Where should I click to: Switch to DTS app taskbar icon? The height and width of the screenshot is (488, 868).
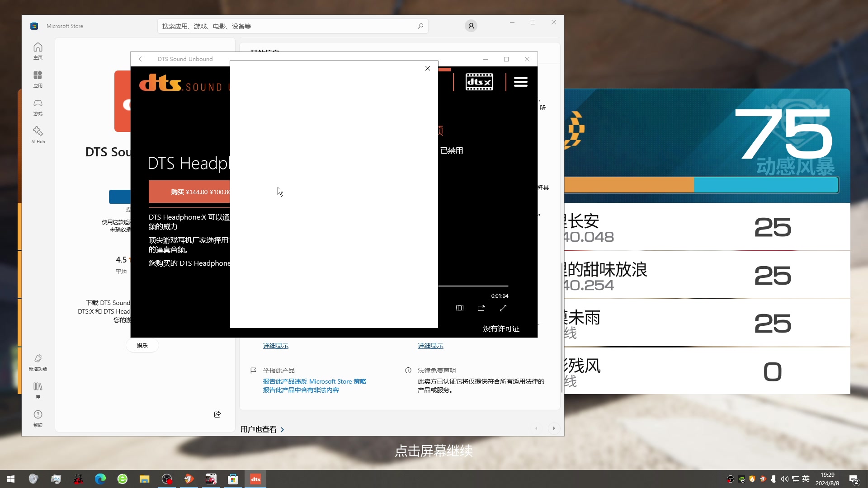pos(255,479)
